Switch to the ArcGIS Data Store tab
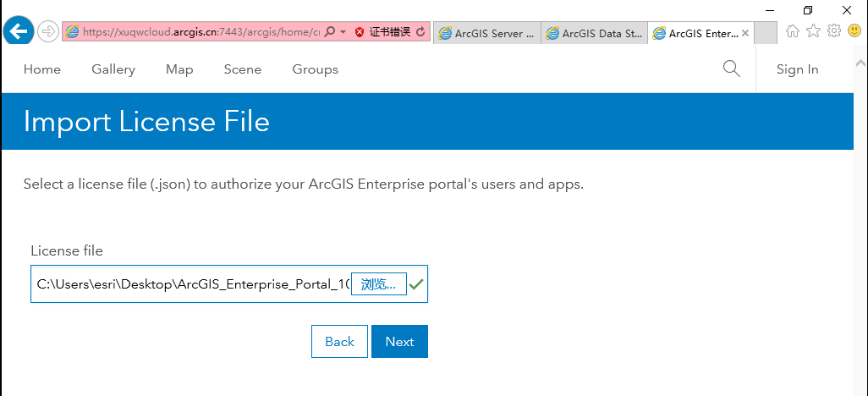Screen dimensions: 868x396 point(595,33)
